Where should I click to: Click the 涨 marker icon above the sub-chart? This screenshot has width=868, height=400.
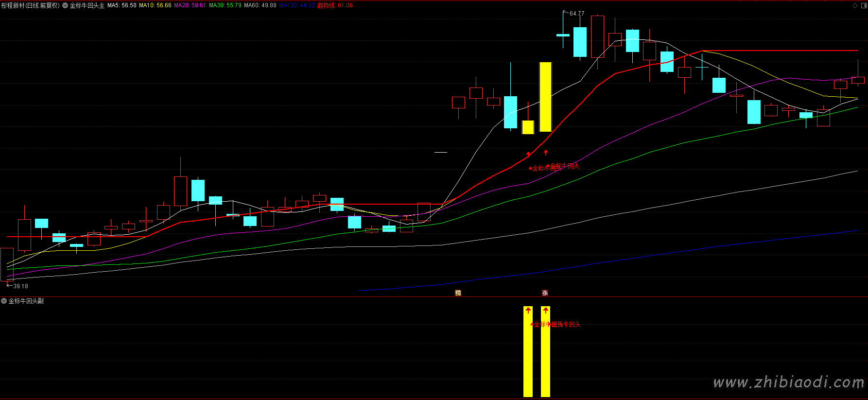coord(545,293)
